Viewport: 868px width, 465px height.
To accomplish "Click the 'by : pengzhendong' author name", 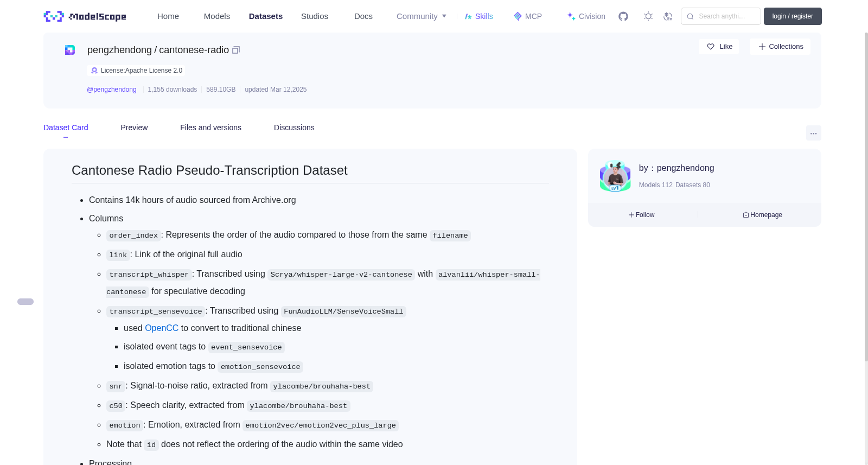I will (676, 168).
